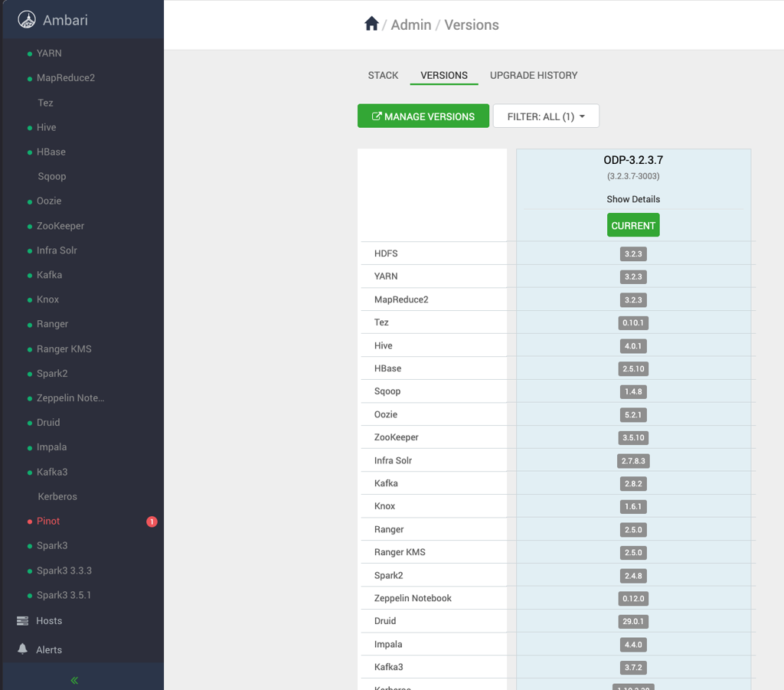Click Sqoop version badge 1.4.8

[x=633, y=391]
